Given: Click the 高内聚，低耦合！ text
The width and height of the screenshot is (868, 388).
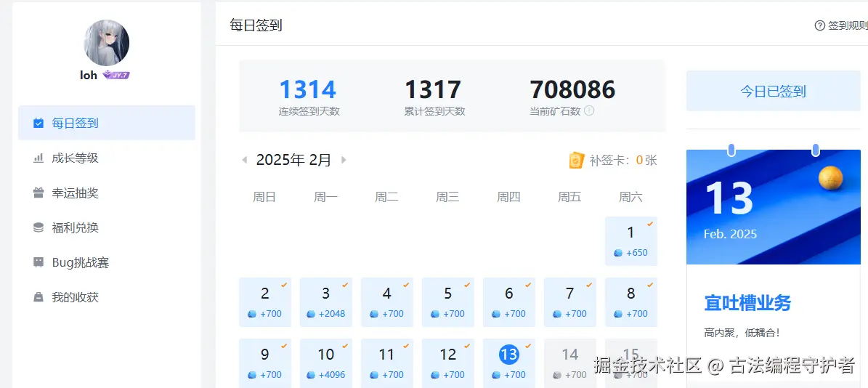Looking at the screenshot, I should click(742, 334).
